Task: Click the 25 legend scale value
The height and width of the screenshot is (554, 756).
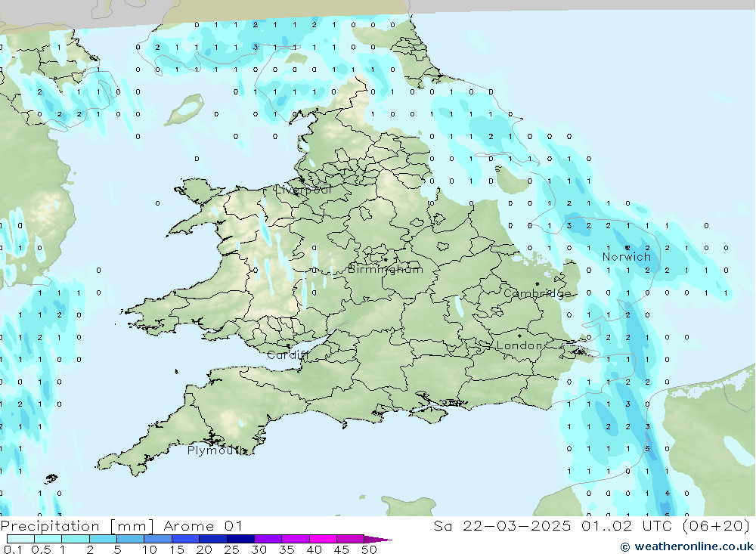Action: (231, 549)
